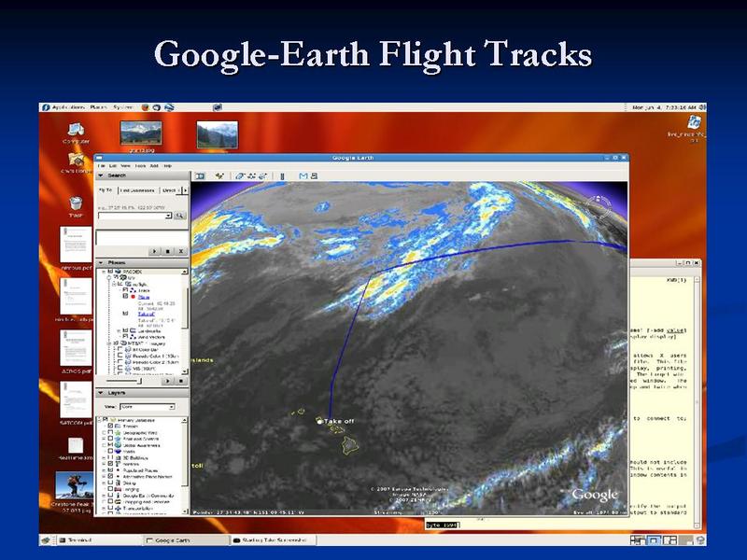Select the Fly To search tab
This screenshot has height=560, width=747.
click(x=106, y=190)
